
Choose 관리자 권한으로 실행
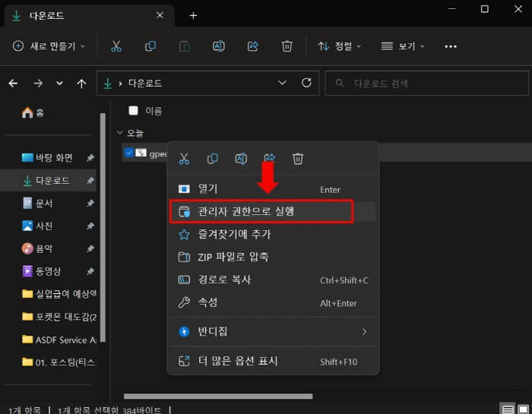(274, 212)
